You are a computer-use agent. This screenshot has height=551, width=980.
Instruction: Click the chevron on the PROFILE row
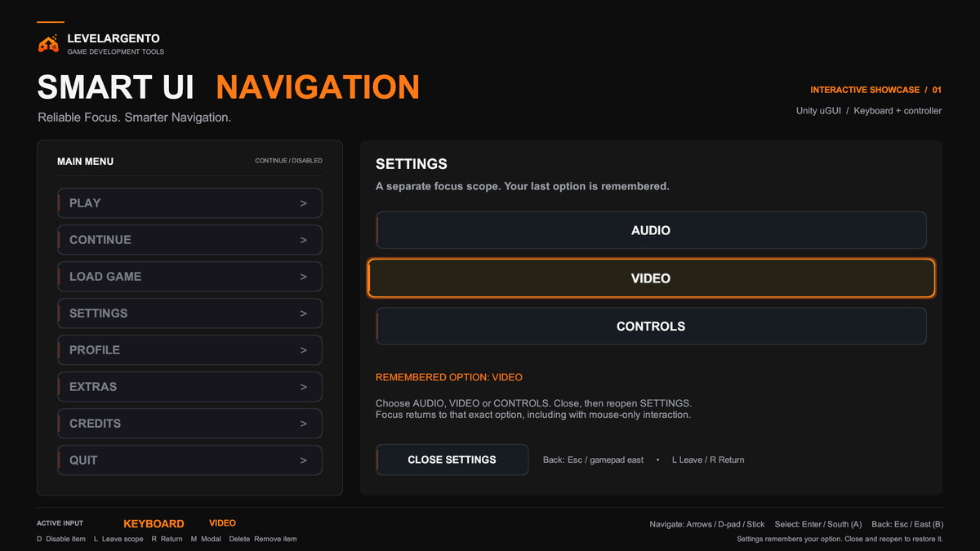click(304, 350)
